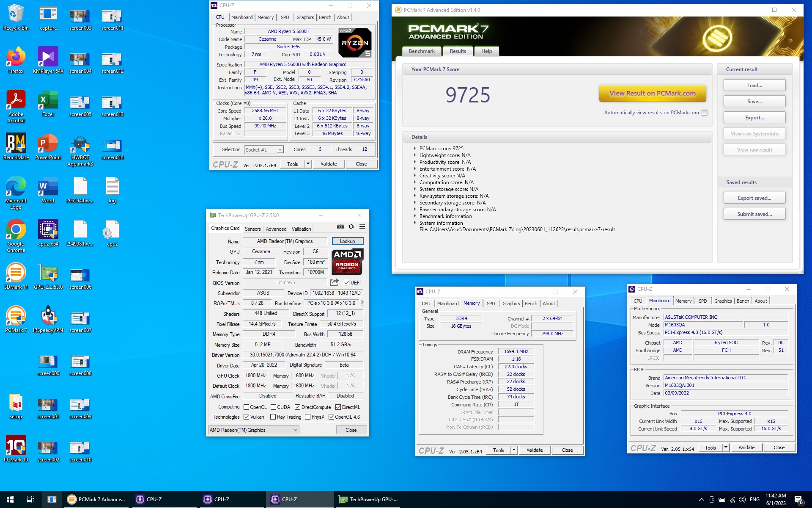Click Validate in top CPU-Z window
This screenshot has width=812, height=508.
click(x=329, y=164)
